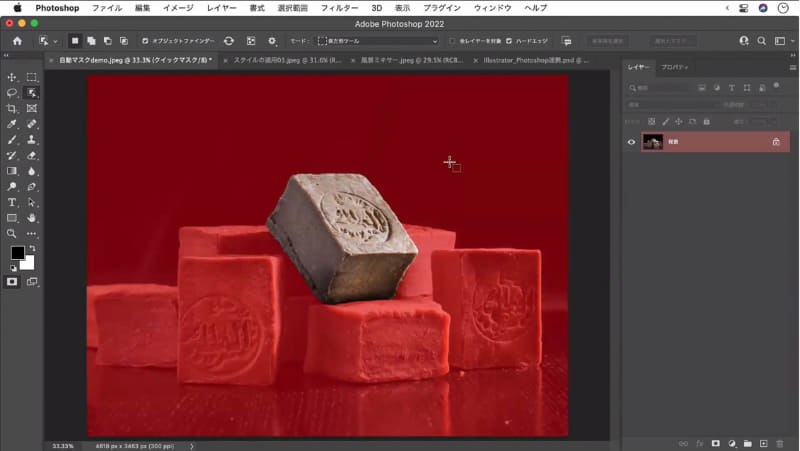Select the Hand tool
Image resolution: width=800 pixels, height=451 pixels.
click(x=32, y=218)
